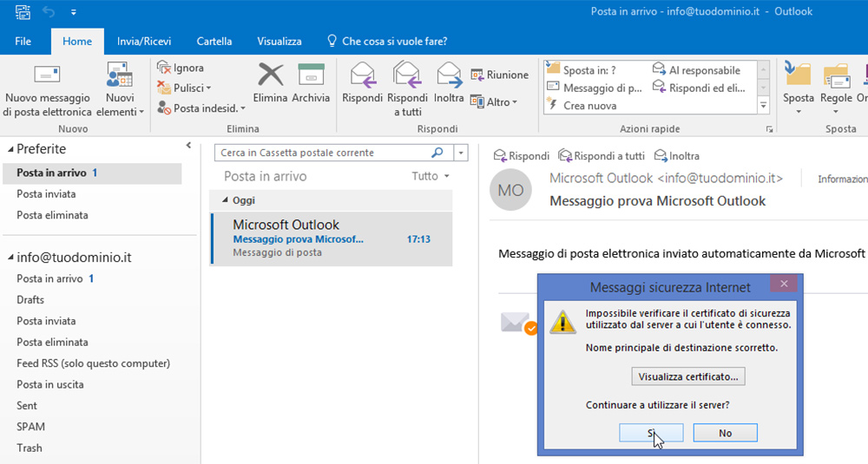Collapse the info@tuodominio.it account tree
Viewport: 868px width, 464px height.
click(x=10, y=258)
